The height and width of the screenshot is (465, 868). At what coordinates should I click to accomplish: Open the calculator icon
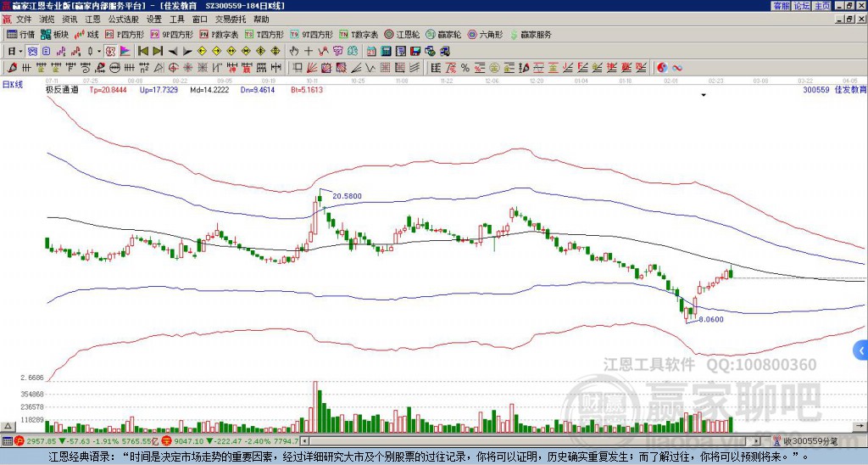pos(387,52)
